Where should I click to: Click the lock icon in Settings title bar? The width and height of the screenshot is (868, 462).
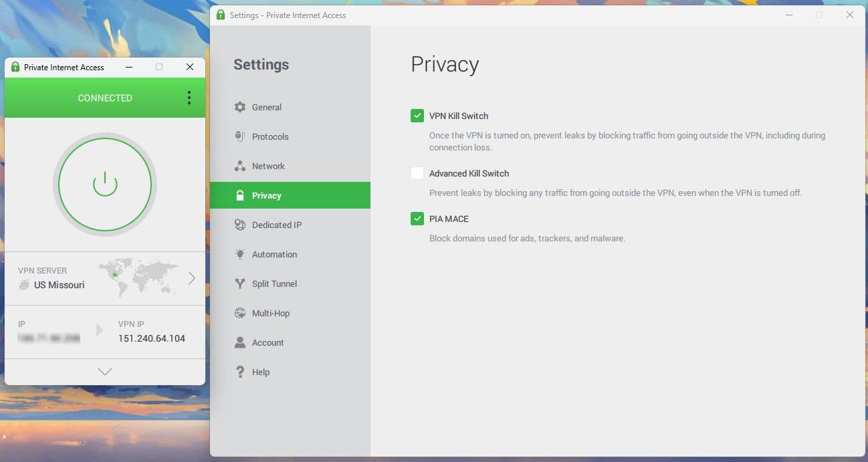(221, 15)
